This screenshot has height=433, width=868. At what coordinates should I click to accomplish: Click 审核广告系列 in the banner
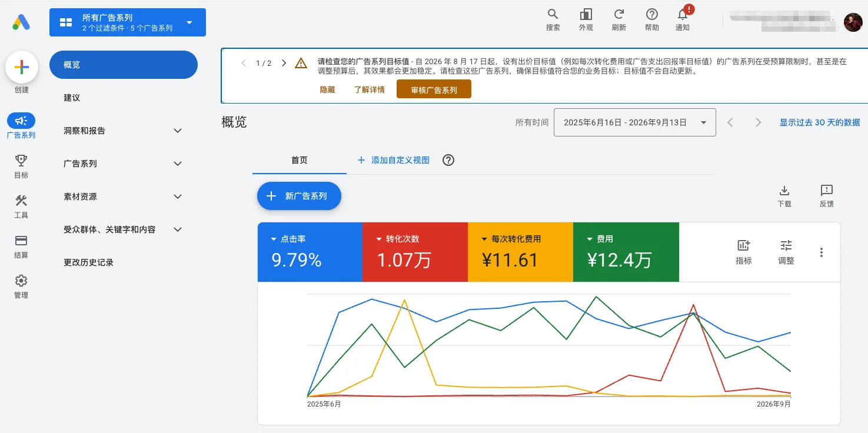click(434, 89)
